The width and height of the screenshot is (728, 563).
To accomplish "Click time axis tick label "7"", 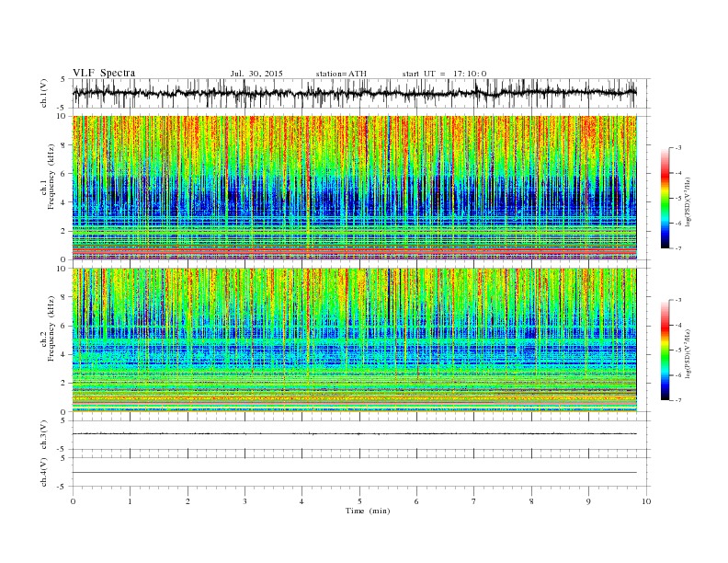I will click(474, 501).
